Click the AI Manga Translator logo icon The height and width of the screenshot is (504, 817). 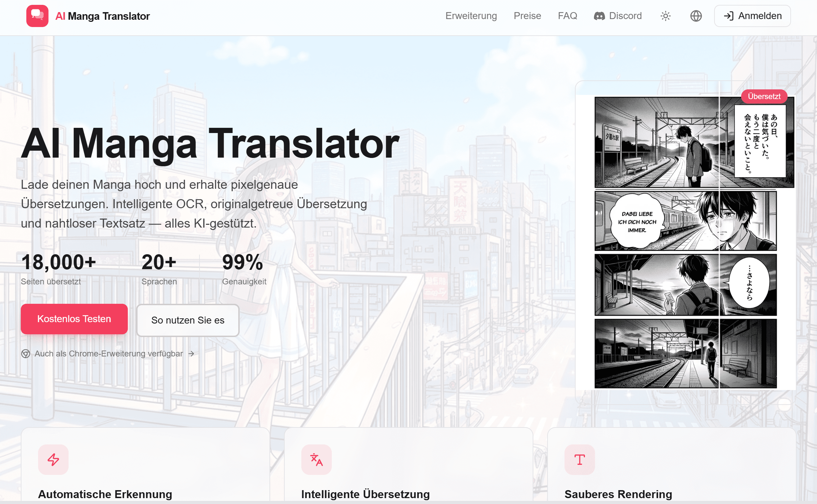(x=37, y=16)
